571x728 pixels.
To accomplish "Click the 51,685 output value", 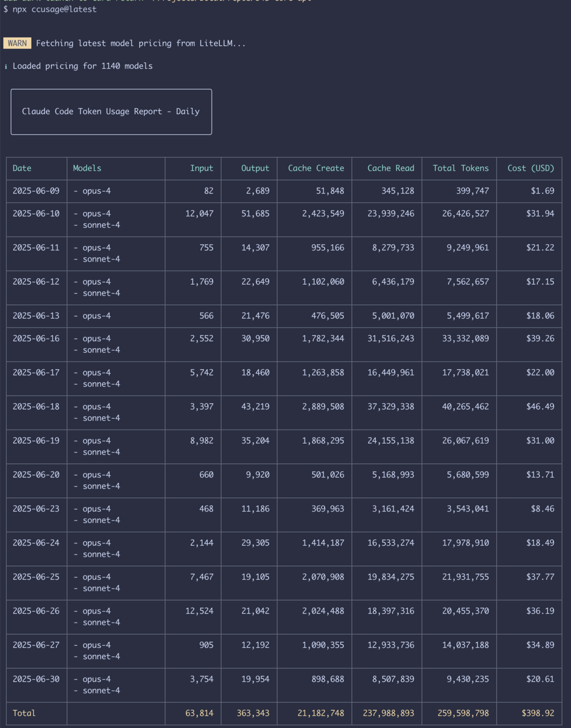I will pyautogui.click(x=255, y=213).
